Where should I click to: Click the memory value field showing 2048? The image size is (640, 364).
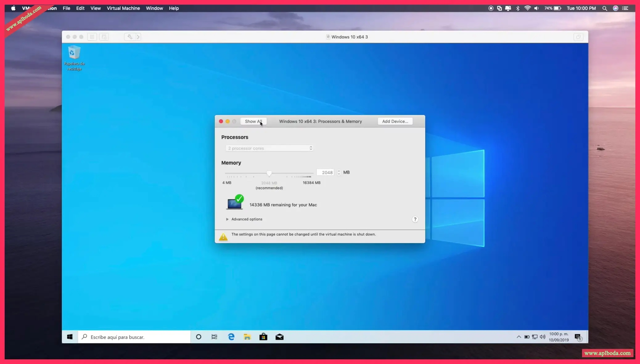tap(326, 172)
